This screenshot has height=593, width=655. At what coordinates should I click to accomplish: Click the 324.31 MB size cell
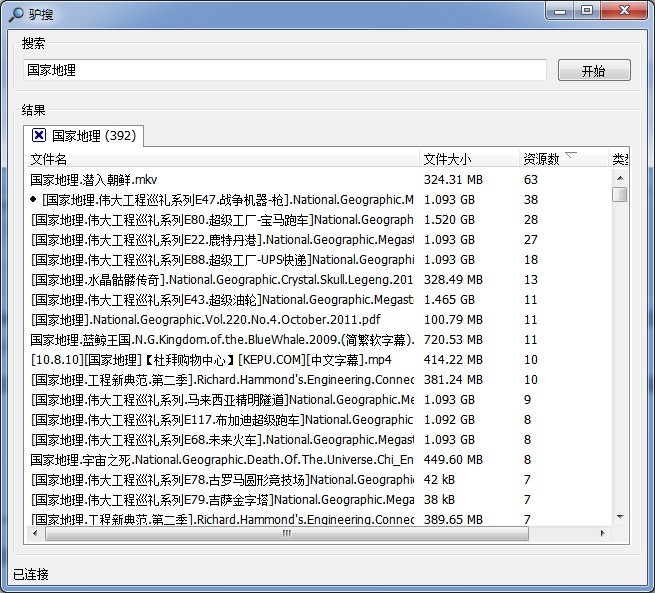(453, 180)
